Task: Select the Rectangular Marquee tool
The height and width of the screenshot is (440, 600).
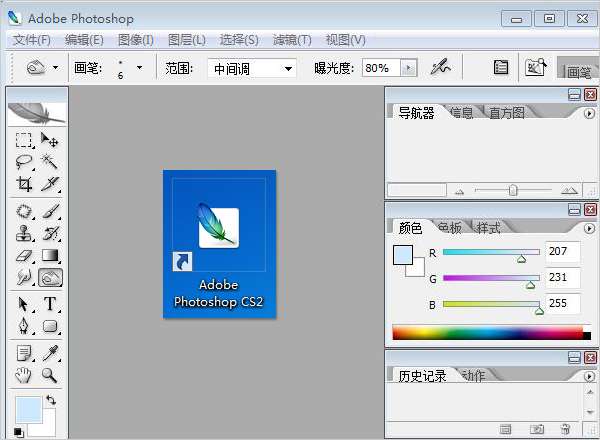Action: point(24,141)
